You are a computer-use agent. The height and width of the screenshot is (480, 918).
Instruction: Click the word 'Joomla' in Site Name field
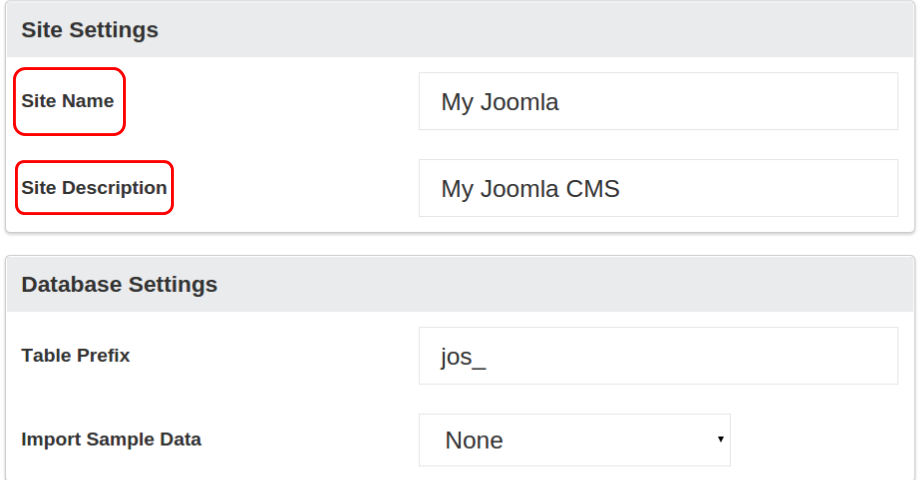[520, 102]
